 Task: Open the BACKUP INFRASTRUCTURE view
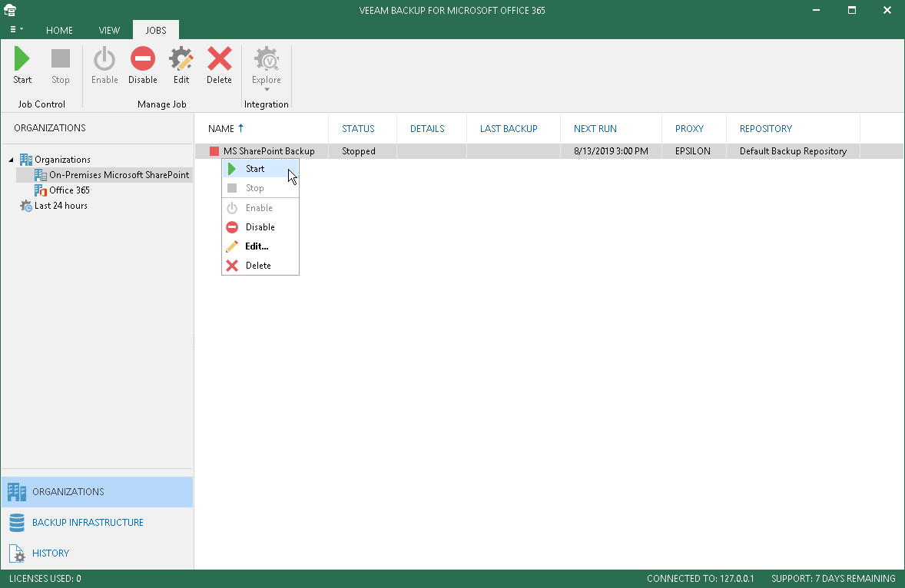pyautogui.click(x=97, y=522)
